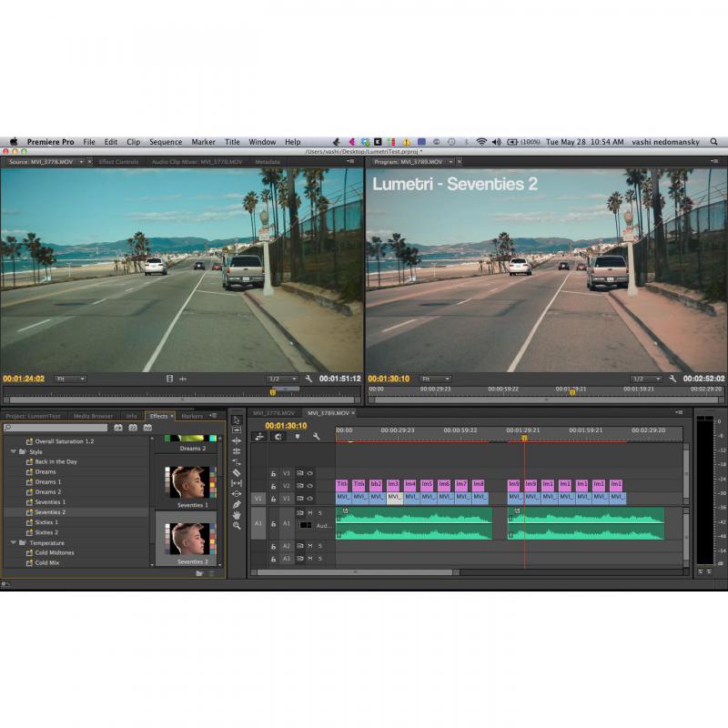
Task: Open the timeline wrench settings
Action: (316, 437)
